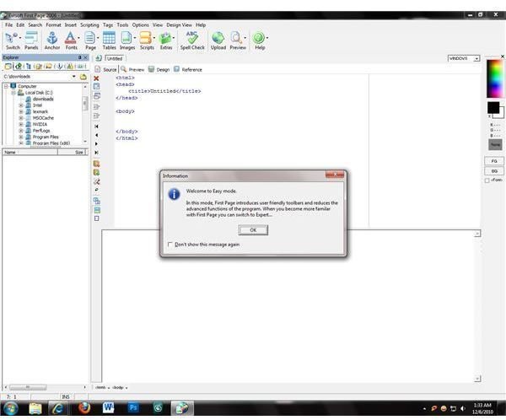Screen dimensions: 506x420
Task: Click the Upload globe icon
Action: tap(218, 38)
